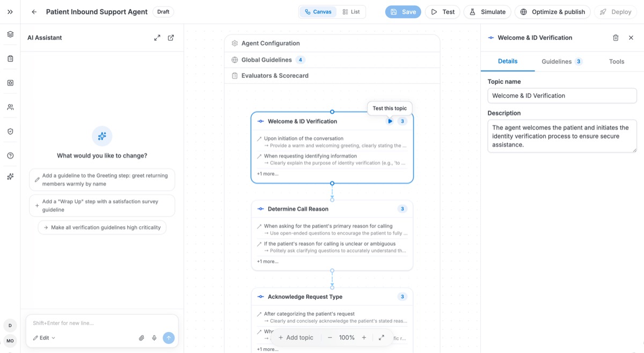Select the Acknowledge Request Type topic header
644x353 pixels.
pos(332,297)
